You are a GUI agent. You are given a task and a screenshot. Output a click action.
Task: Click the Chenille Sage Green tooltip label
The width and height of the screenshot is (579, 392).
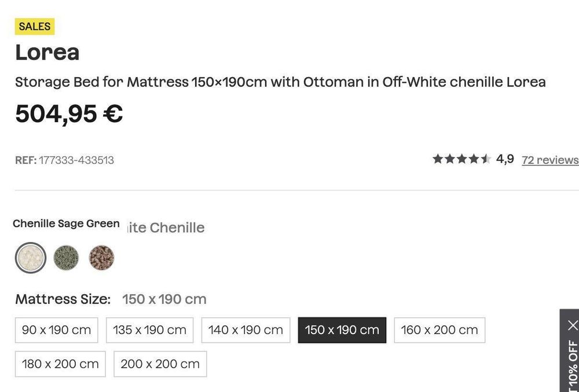coord(66,224)
